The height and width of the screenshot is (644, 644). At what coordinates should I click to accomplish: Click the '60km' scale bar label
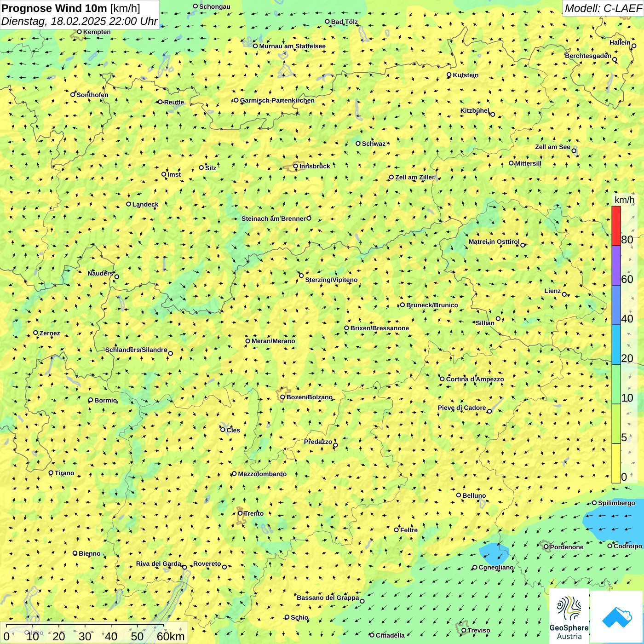(171, 637)
